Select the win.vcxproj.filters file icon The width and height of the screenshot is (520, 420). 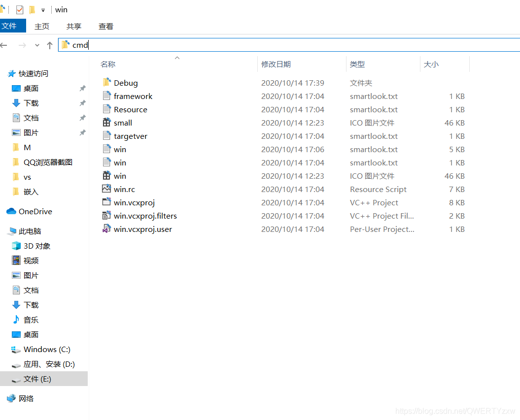pos(106,215)
